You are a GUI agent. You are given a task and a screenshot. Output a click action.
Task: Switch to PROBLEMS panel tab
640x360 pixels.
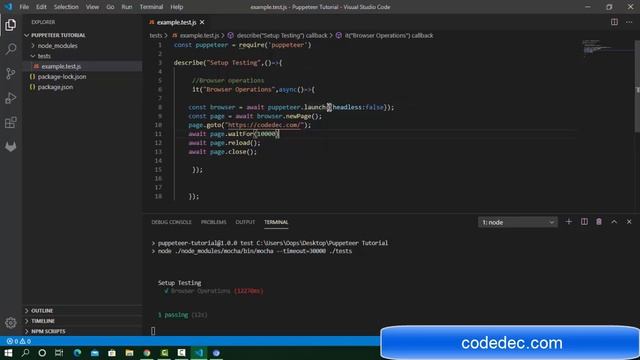[213, 222]
